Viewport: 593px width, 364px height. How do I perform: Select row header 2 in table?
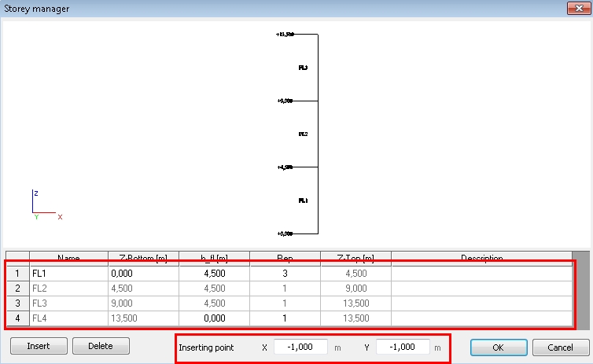17,289
